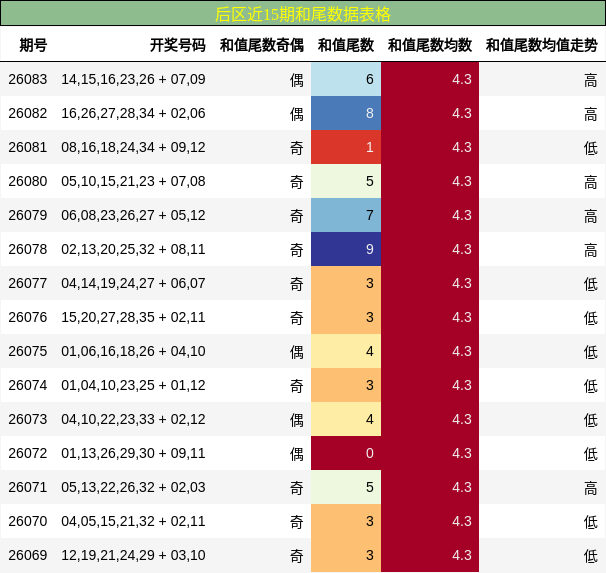
Task: Click the light blue cell showing 6
Action: [x=346, y=79]
